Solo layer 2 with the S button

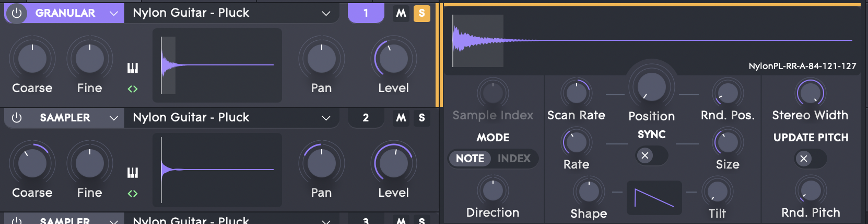coord(422,118)
